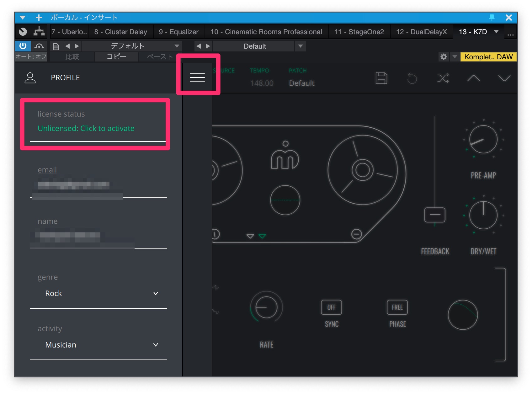The width and height of the screenshot is (532, 394).
Task: Toggle the PHASE FREE button
Action: coord(397,307)
